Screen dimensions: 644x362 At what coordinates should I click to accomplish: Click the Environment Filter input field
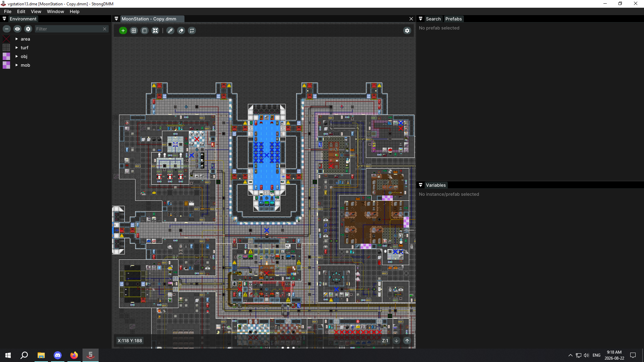(68, 29)
